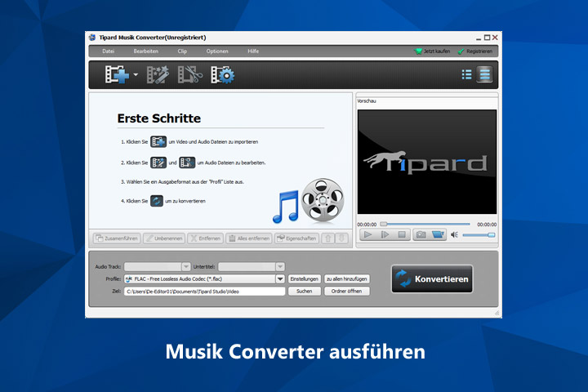Click the Tipard app icon in title bar
This screenshot has height=392, width=588.
click(x=92, y=38)
